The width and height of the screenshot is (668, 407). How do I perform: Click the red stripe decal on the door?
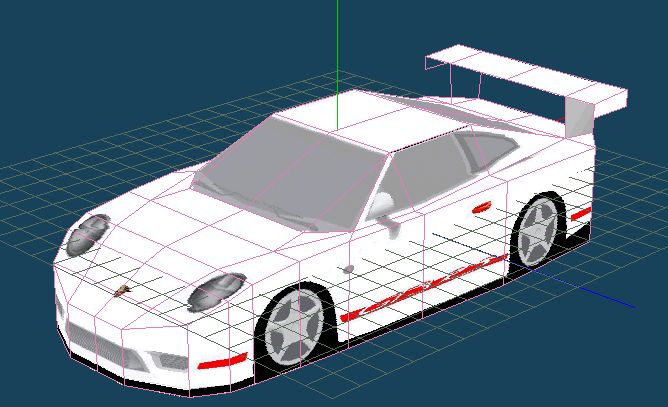click(422, 288)
